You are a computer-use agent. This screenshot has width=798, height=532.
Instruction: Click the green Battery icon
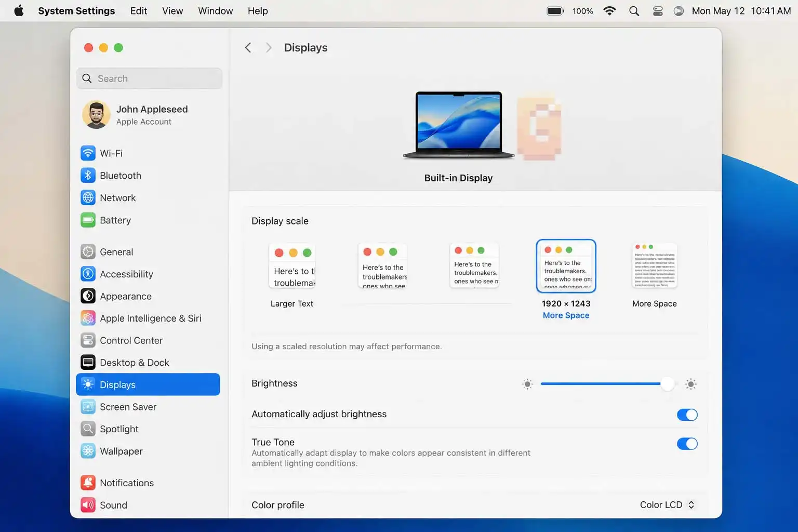(x=88, y=220)
